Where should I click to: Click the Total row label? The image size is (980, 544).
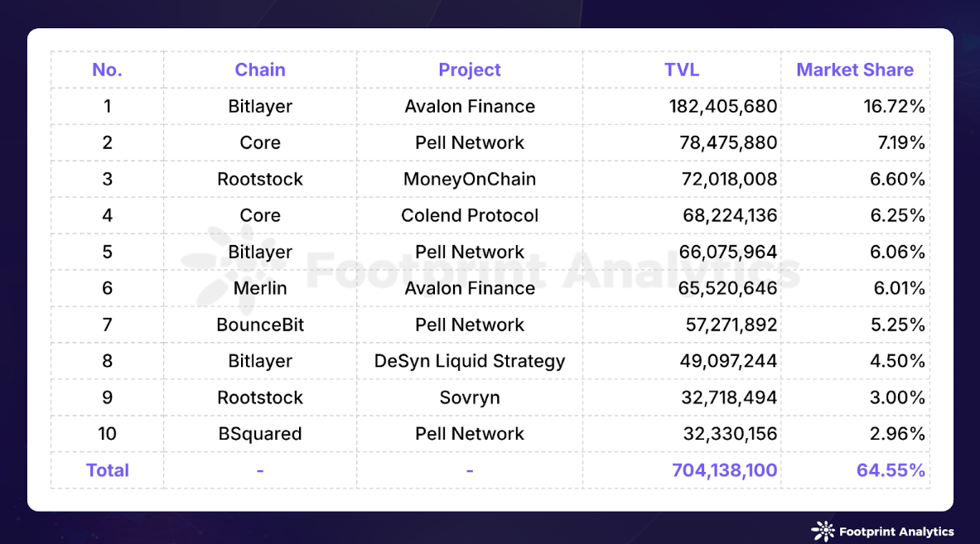coord(107,470)
